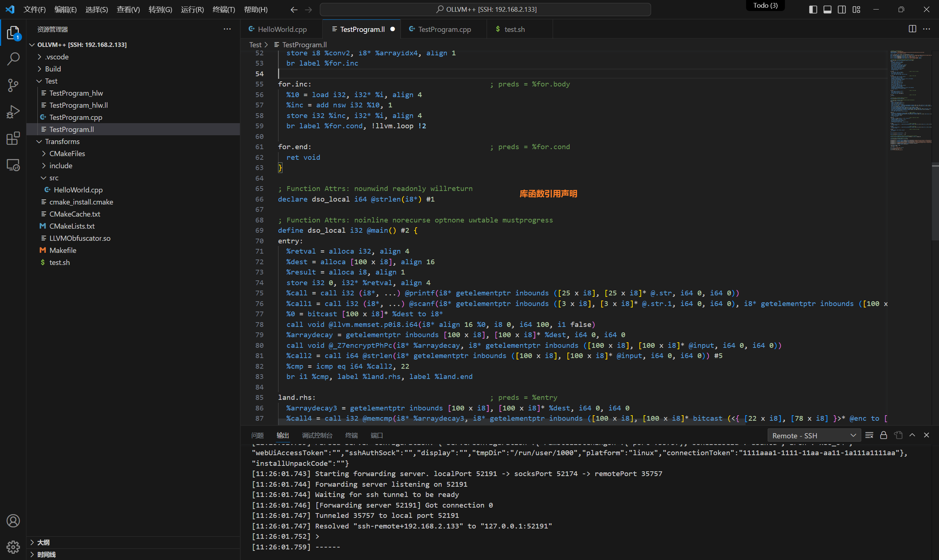Screen dimensions: 939x560
Task: Click the Test breadcrumb segment
Action: pos(255,44)
